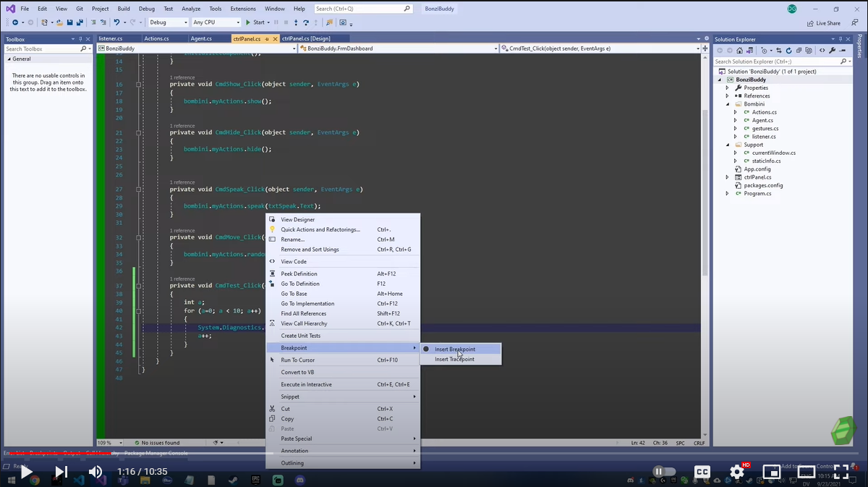Click the miniplayer icon in video controls
Screen dimensions: 868x487
pyautogui.click(x=772, y=472)
